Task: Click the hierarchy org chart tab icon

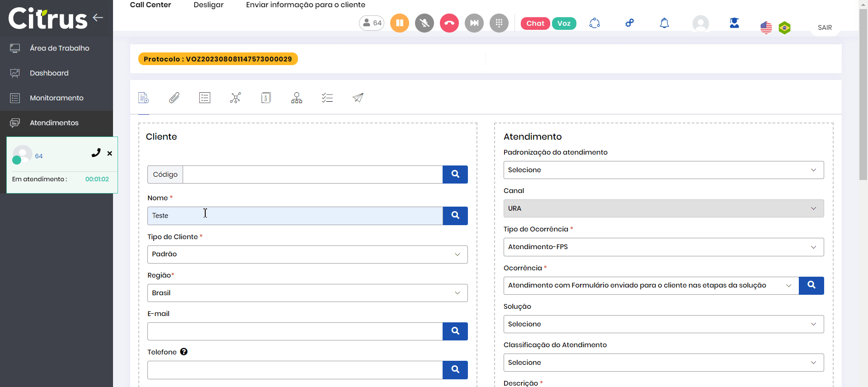Action: click(x=297, y=98)
